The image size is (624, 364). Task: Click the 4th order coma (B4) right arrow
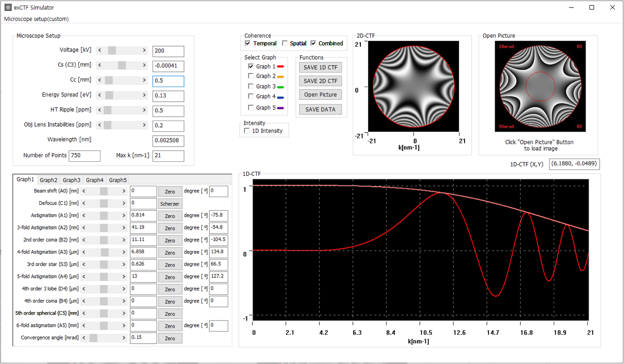124,301
